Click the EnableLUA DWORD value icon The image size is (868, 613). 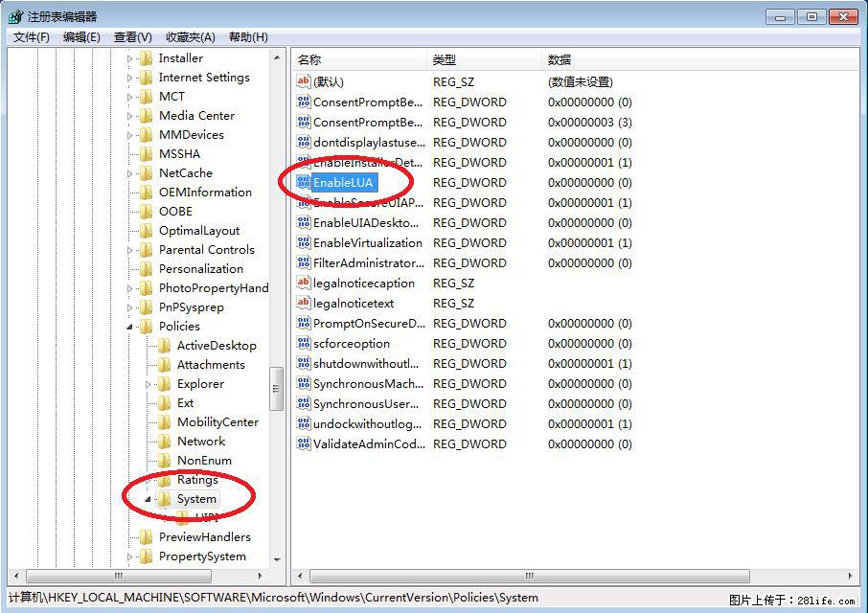click(304, 182)
